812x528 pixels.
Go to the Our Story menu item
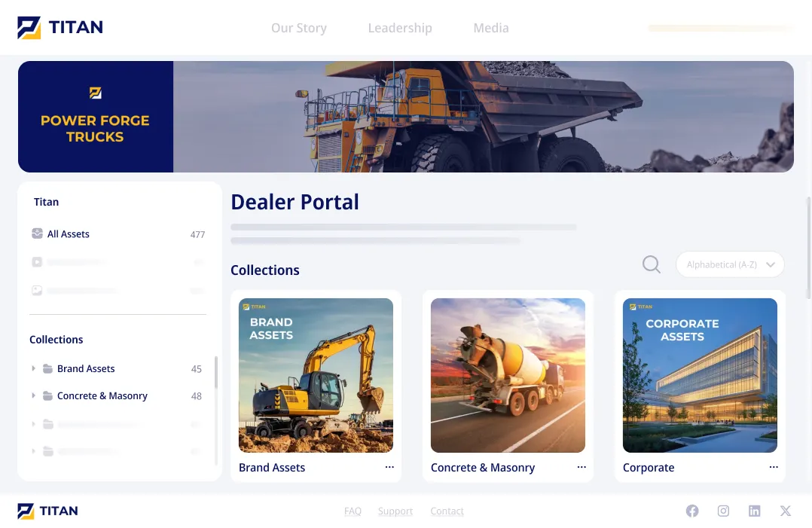point(299,28)
